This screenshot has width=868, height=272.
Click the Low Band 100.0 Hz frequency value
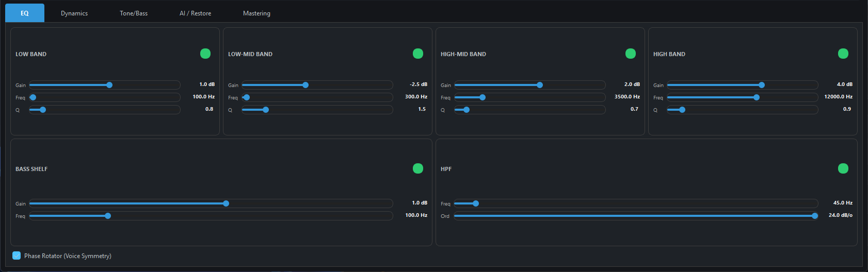point(204,97)
